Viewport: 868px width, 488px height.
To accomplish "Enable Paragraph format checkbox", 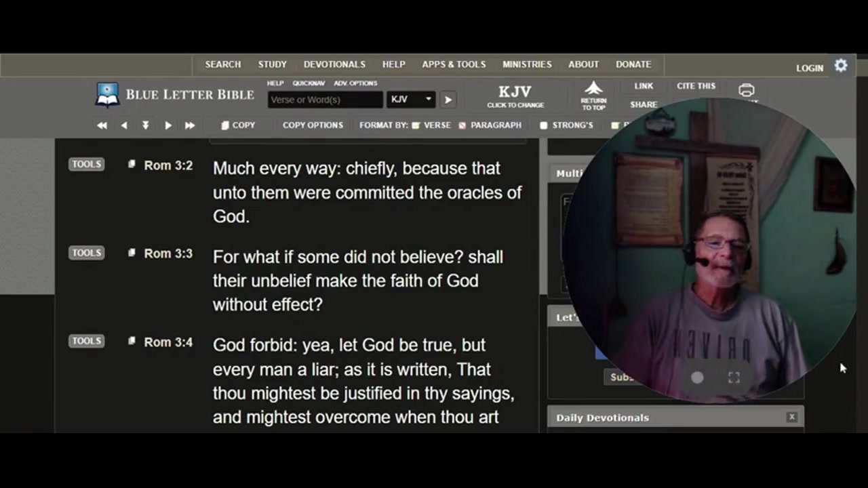I will click(462, 125).
